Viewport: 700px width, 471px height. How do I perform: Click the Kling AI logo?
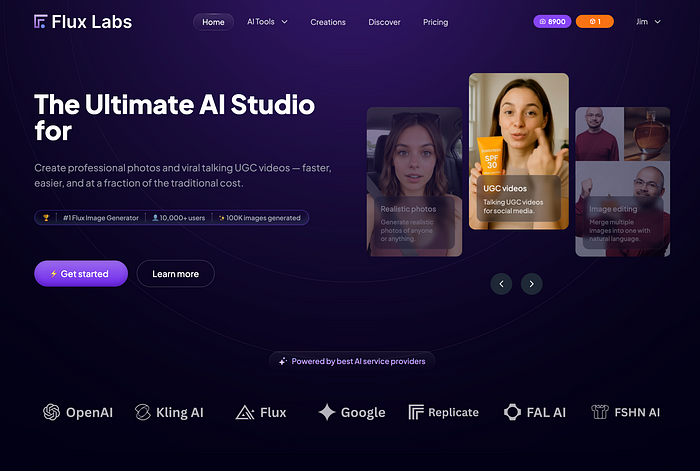tap(169, 412)
